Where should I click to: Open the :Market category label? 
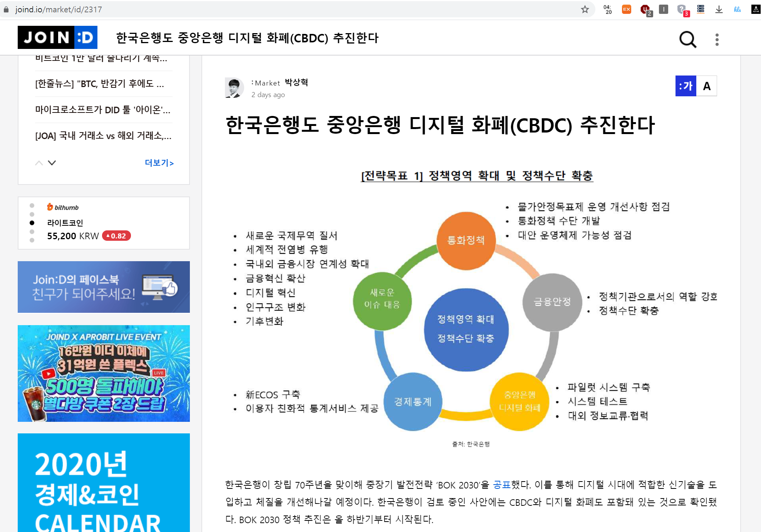[x=265, y=83]
